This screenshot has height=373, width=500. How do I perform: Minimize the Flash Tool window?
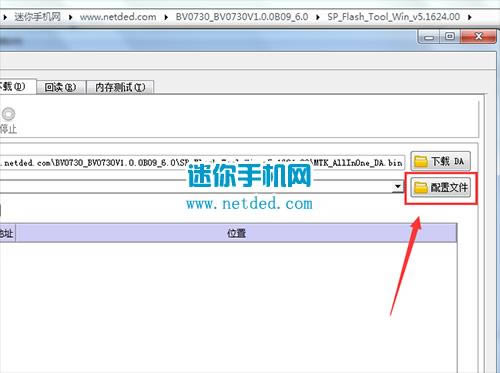(x=429, y=37)
